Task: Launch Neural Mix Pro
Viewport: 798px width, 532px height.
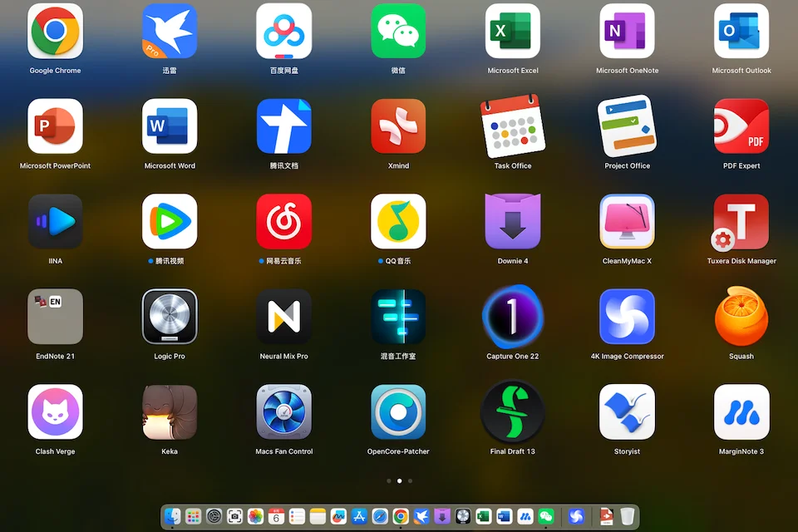Action: pos(283,317)
